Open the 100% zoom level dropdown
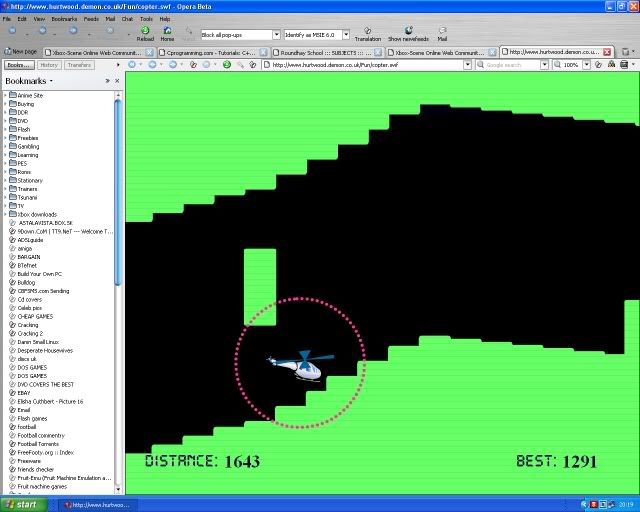 [587, 65]
